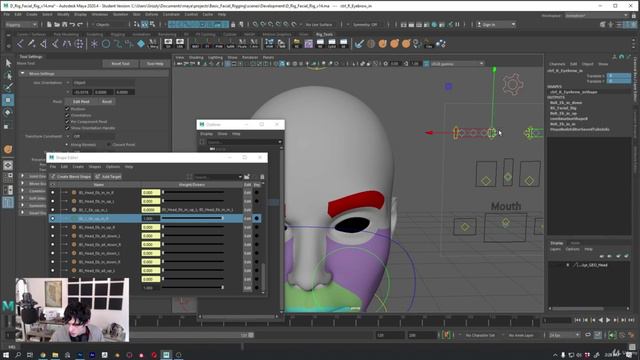The width and height of the screenshot is (640, 360).
Task: Click the Undo arrow in status line
Action: point(72,24)
